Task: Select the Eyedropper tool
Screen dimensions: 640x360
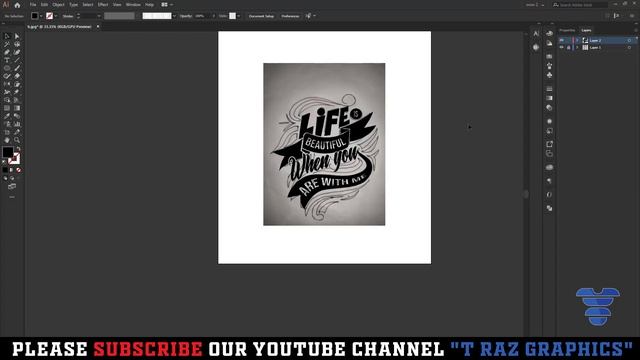Action: [7, 116]
